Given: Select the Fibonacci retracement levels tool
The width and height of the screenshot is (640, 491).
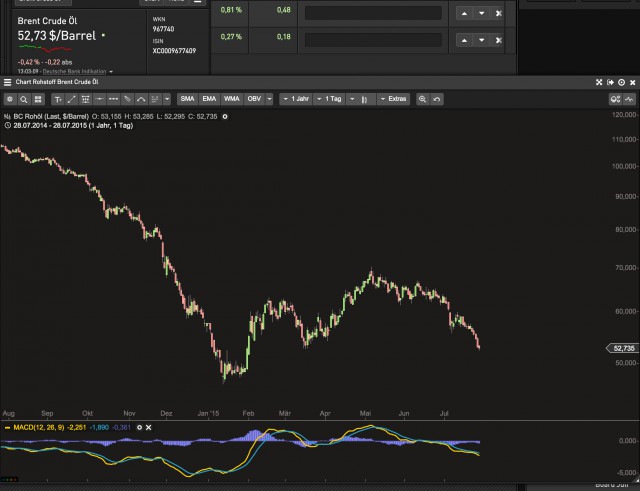Looking at the screenshot, I should tap(85, 99).
